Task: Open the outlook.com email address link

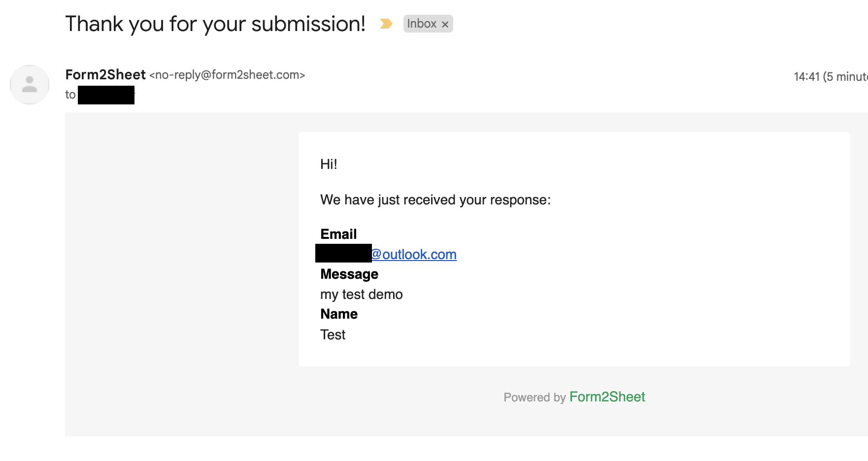Action: click(414, 255)
